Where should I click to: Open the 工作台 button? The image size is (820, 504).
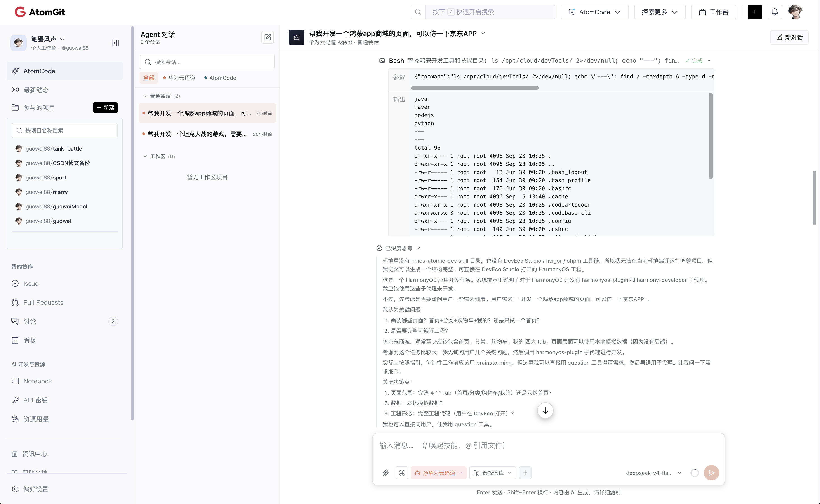point(714,12)
